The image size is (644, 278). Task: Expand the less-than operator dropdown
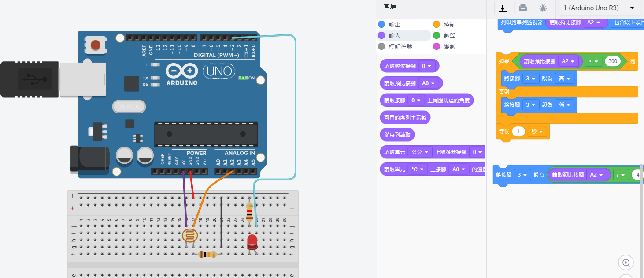tap(593, 61)
